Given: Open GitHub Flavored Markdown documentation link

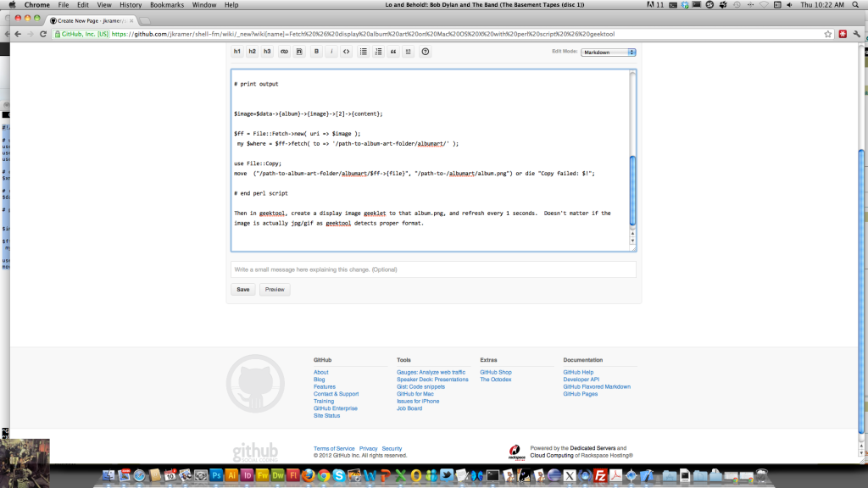Looking at the screenshot, I should 597,386.
